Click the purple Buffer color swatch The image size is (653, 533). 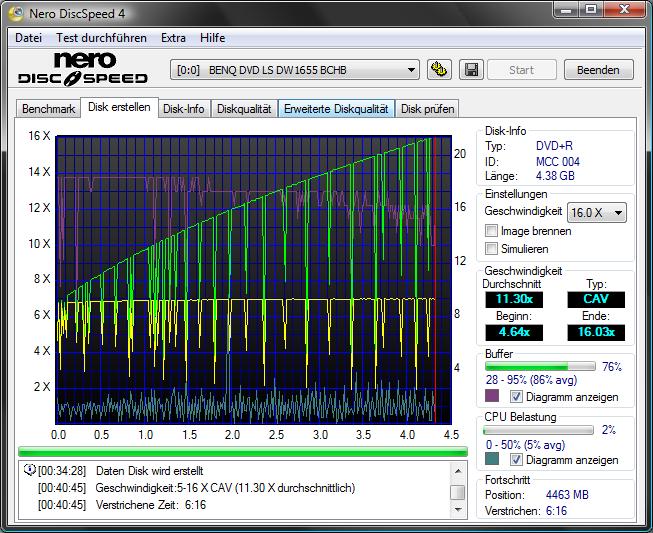[x=492, y=397]
